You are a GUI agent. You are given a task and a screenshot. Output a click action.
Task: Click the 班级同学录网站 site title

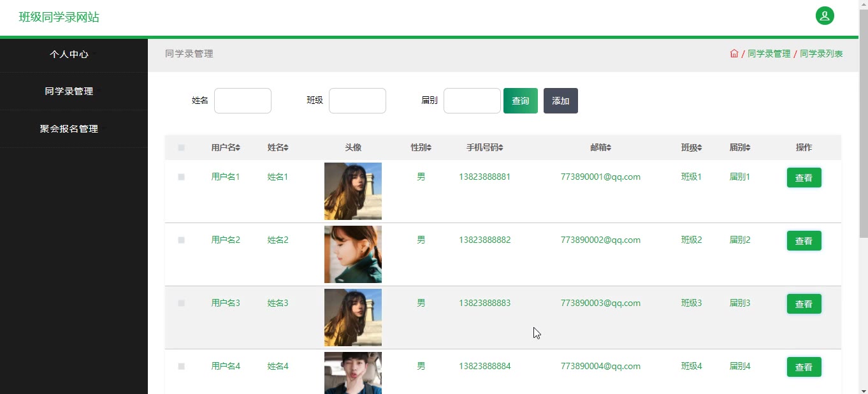59,17
